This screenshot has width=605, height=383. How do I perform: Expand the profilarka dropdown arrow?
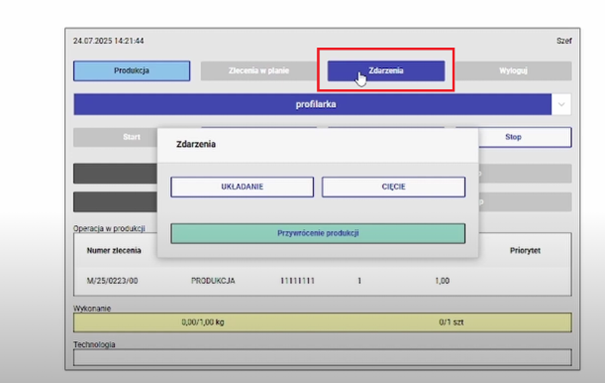click(x=561, y=105)
